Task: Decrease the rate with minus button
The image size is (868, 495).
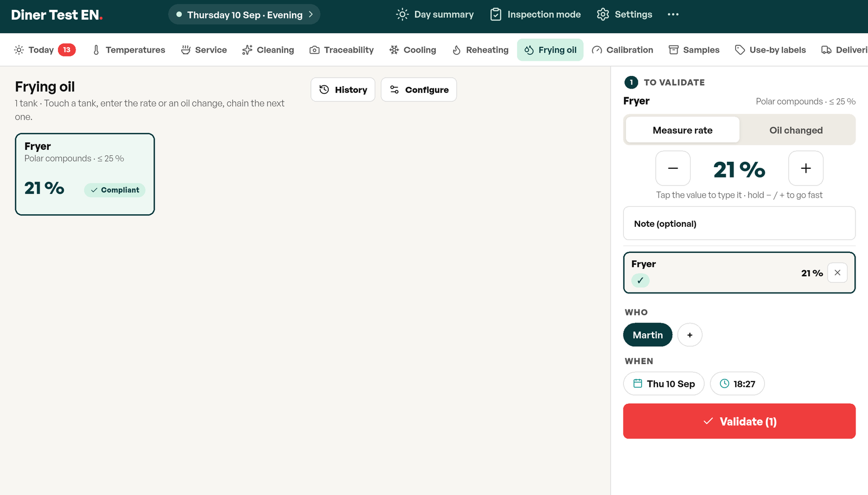Action: [x=673, y=168]
